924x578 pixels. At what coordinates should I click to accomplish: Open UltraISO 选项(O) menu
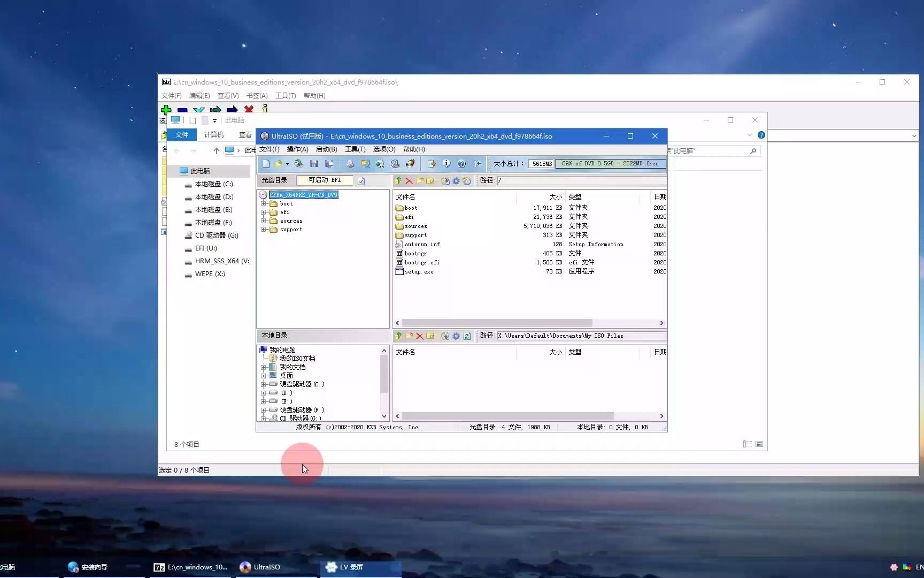[x=384, y=149]
